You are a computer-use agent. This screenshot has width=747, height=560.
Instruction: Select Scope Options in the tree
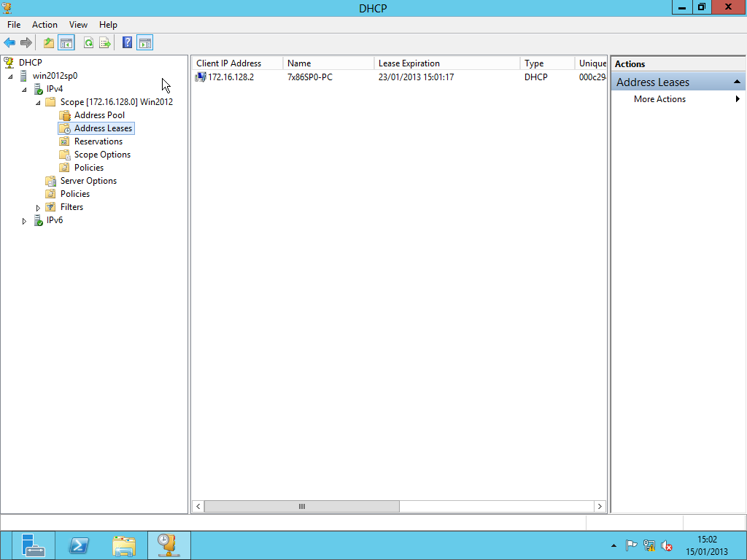tap(102, 155)
